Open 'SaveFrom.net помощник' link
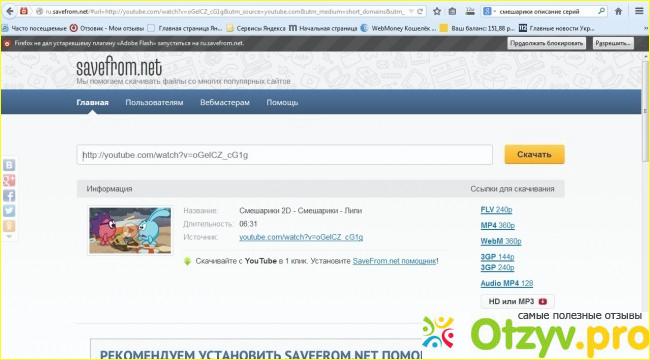 [x=394, y=261]
